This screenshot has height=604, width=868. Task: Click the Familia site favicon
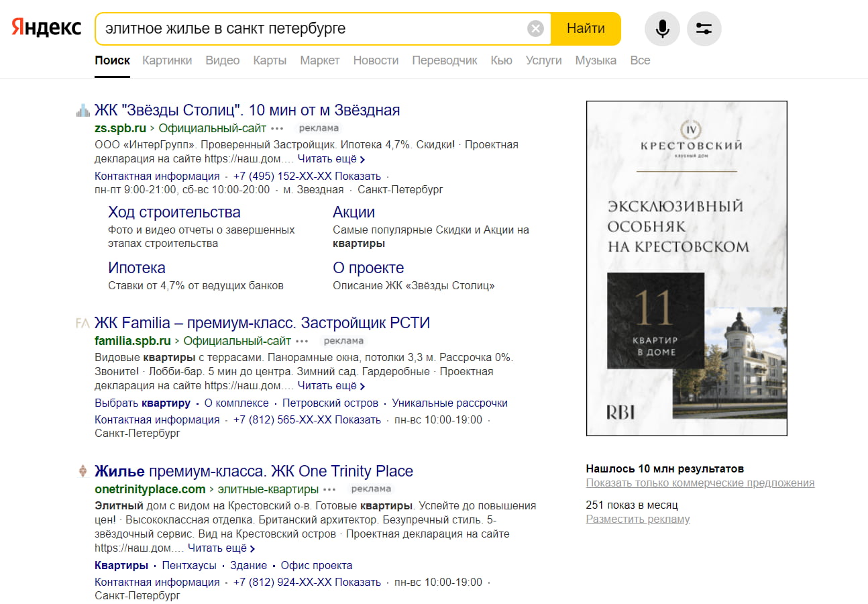[x=83, y=323]
